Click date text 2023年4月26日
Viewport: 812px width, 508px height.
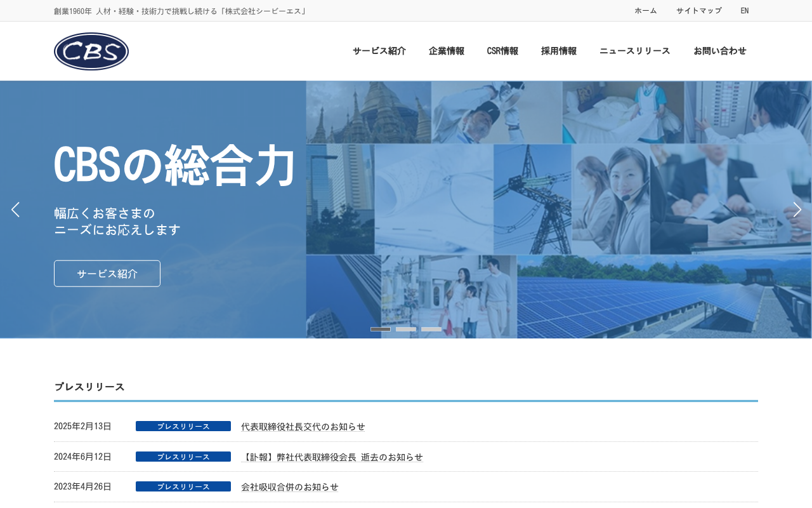point(82,486)
